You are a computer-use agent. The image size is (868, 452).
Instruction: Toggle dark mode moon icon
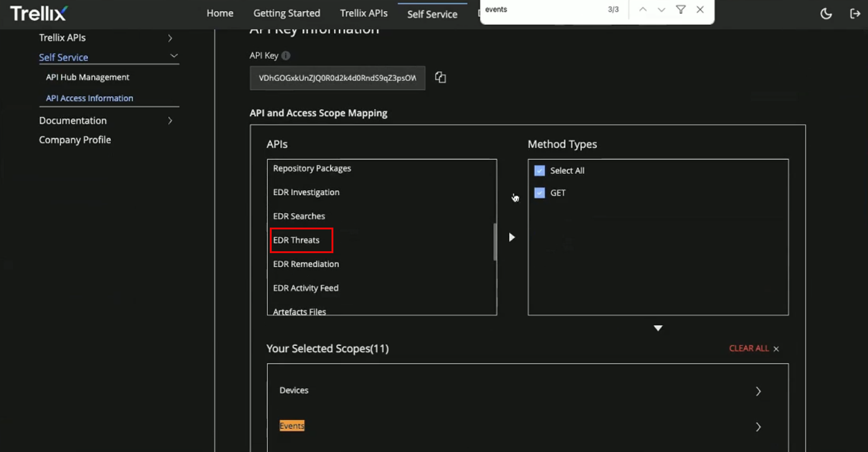(826, 14)
